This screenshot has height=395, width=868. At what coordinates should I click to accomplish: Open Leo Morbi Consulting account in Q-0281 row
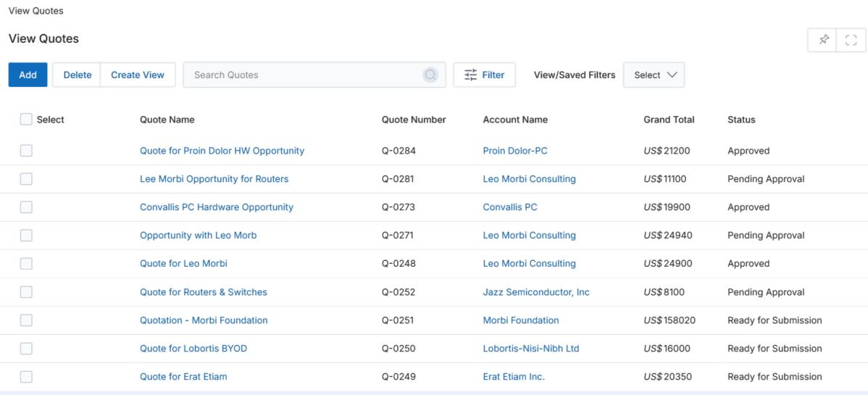[x=529, y=179]
